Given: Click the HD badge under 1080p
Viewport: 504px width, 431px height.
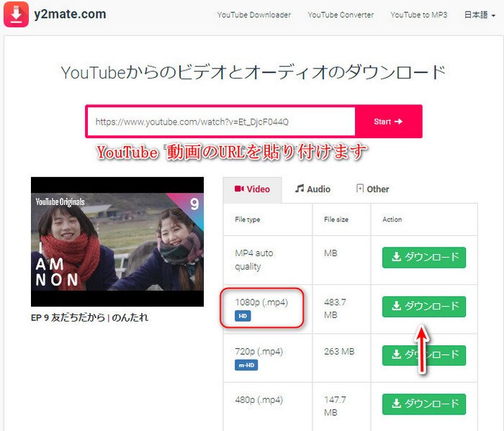Looking at the screenshot, I should pos(243,316).
